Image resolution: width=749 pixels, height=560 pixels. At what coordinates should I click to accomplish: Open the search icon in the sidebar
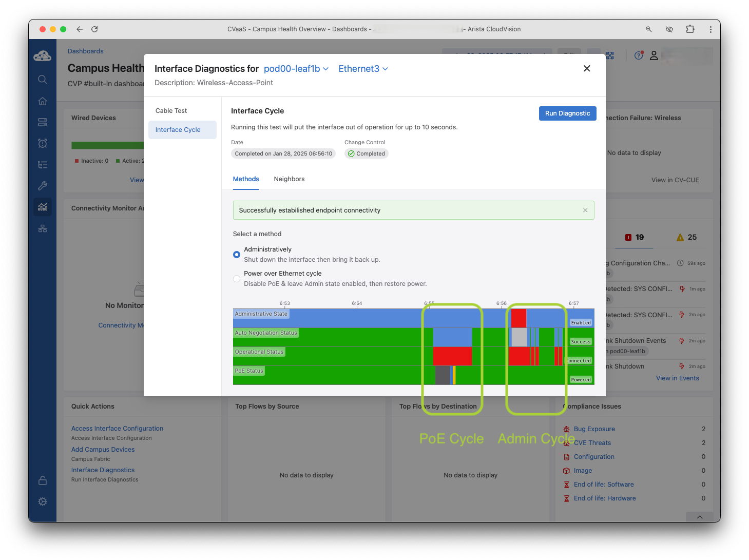point(43,80)
